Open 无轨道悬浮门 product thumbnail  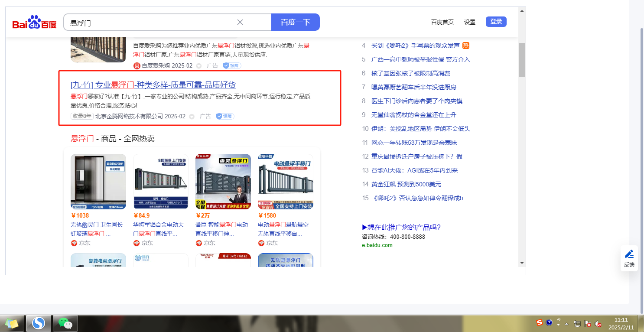tap(286, 260)
